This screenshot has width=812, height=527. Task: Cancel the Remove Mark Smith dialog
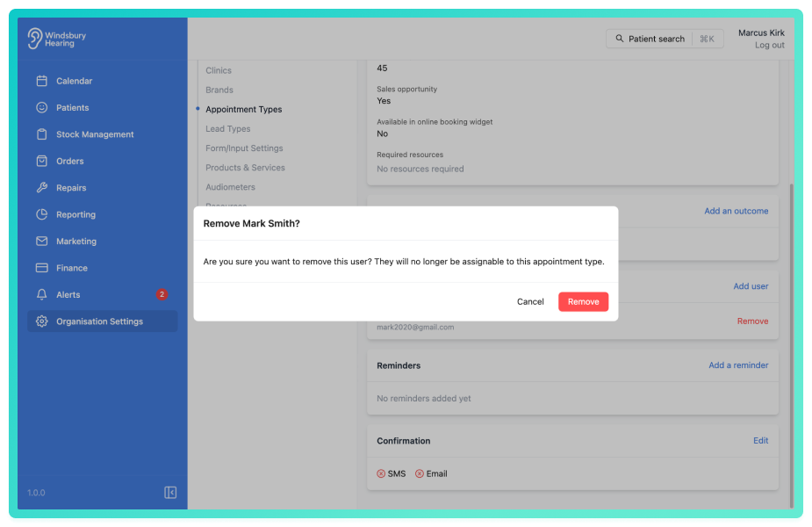click(530, 301)
